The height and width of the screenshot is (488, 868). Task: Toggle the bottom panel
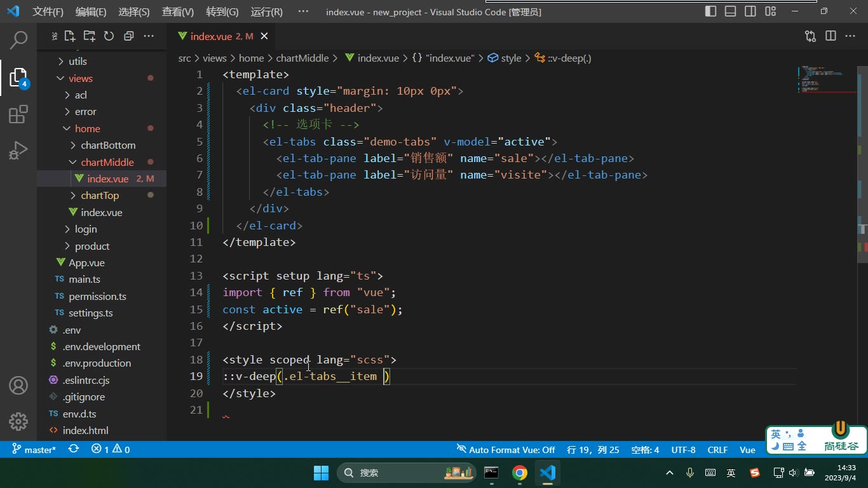[731, 11]
